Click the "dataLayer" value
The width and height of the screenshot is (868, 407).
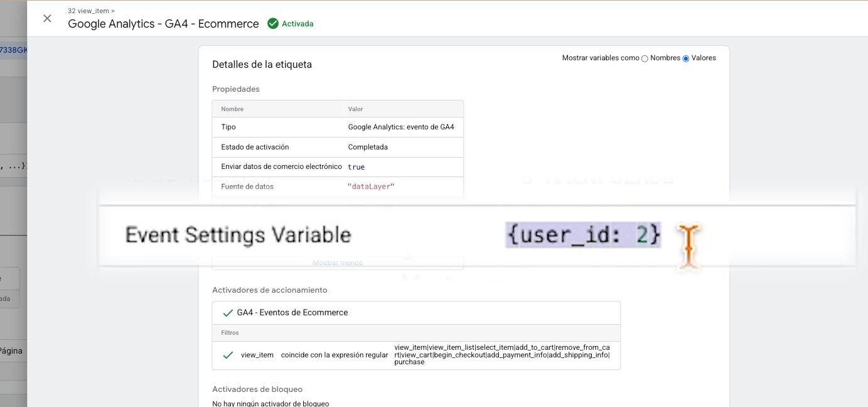[371, 187]
